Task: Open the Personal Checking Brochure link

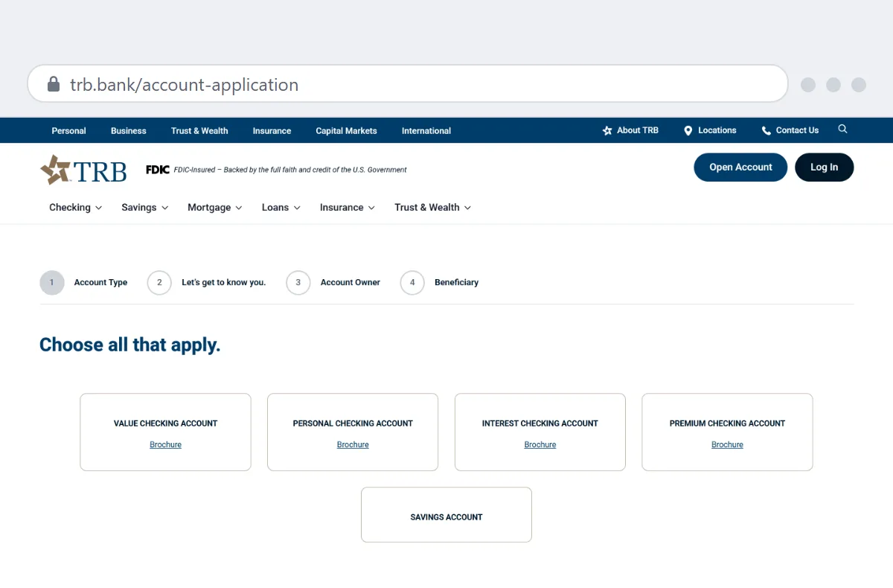Action: click(x=353, y=444)
